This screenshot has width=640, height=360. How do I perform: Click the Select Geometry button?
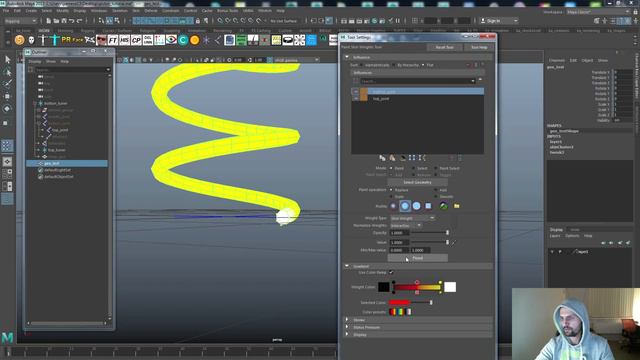(x=417, y=182)
